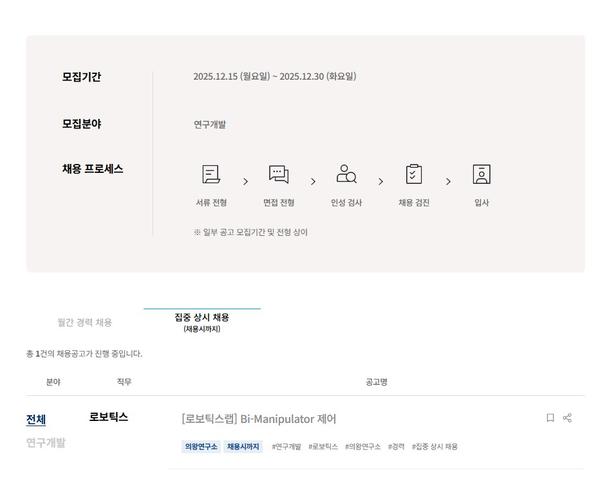Click the 의왕연구소 badge
The image size is (600, 493).
[201, 446]
